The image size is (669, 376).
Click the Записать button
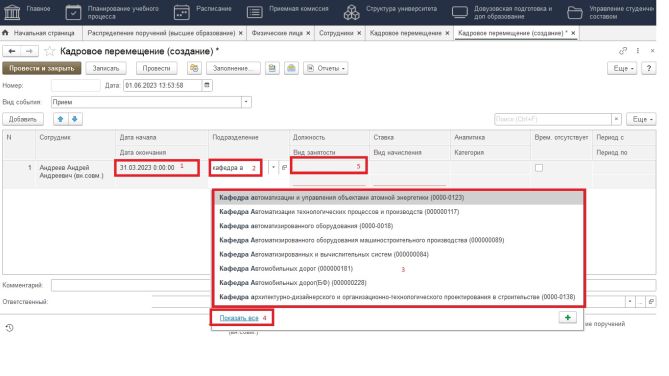pos(106,68)
